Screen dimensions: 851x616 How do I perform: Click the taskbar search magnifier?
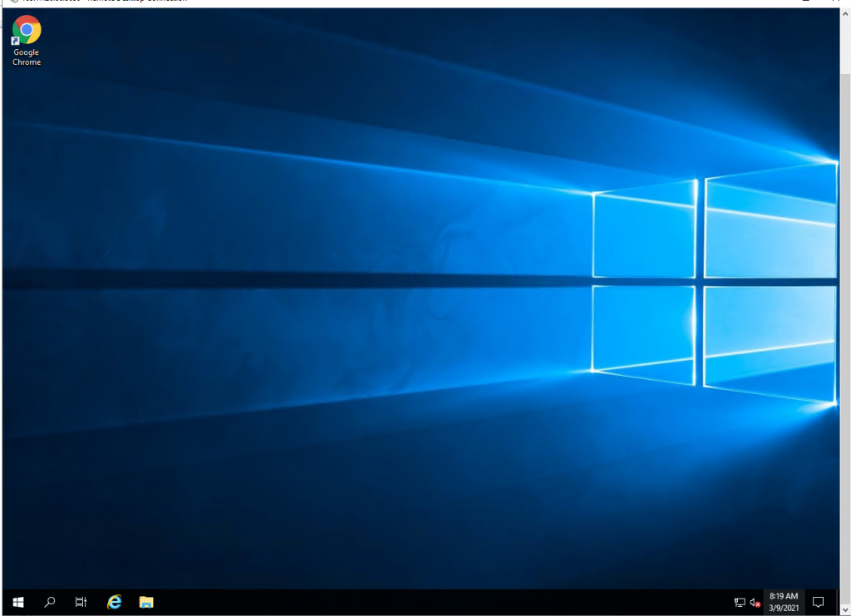click(x=50, y=602)
